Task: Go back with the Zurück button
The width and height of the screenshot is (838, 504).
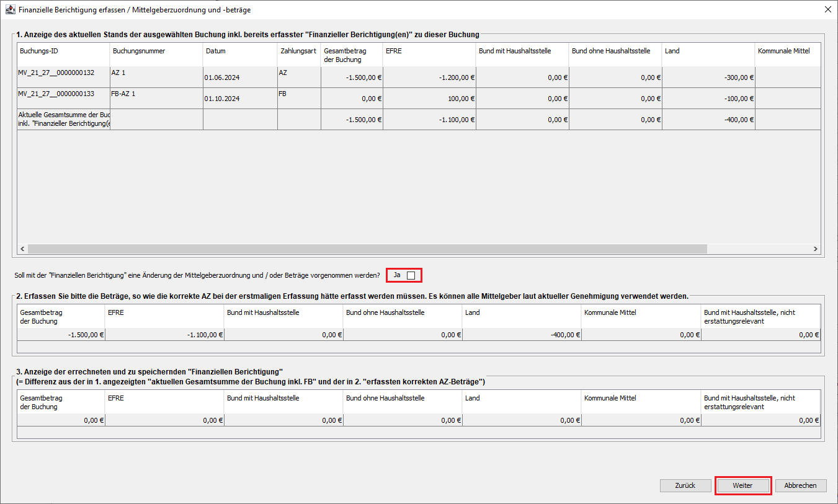Action: 685,485
